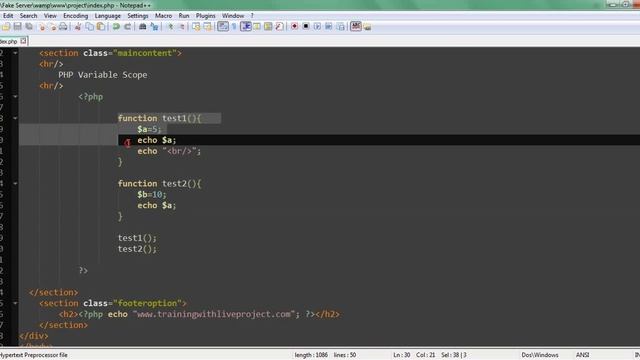The width and height of the screenshot is (640, 360).
Task: Open the Plugins menu
Action: coord(205,16)
